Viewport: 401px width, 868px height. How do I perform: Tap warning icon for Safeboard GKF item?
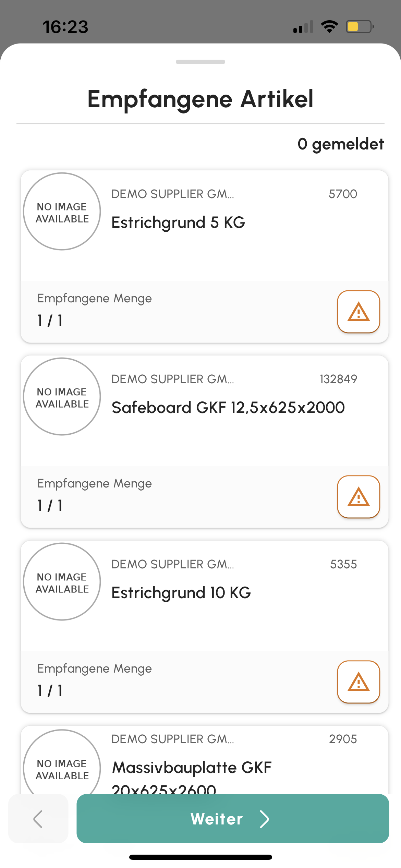click(359, 497)
